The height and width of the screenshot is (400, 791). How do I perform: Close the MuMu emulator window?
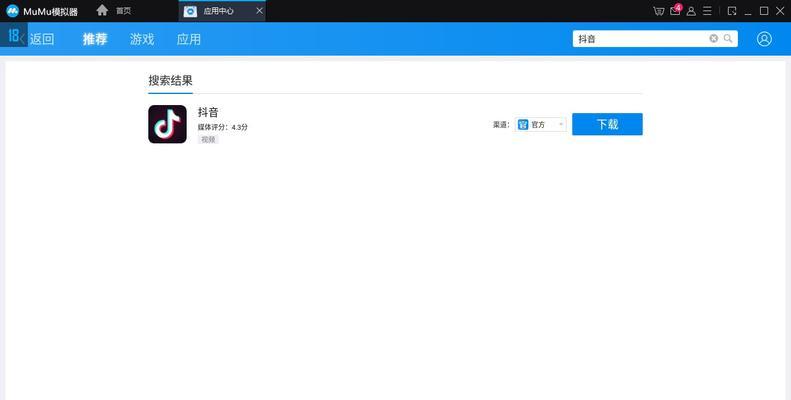780,11
